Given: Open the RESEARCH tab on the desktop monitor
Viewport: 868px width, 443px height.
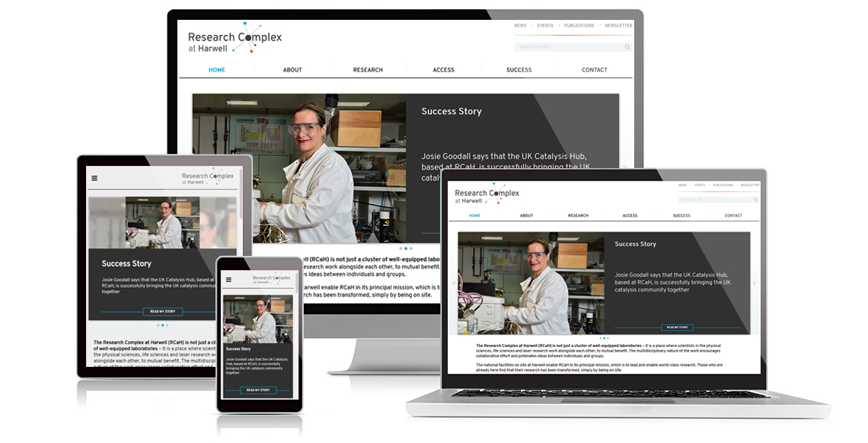Looking at the screenshot, I should pos(368,70).
